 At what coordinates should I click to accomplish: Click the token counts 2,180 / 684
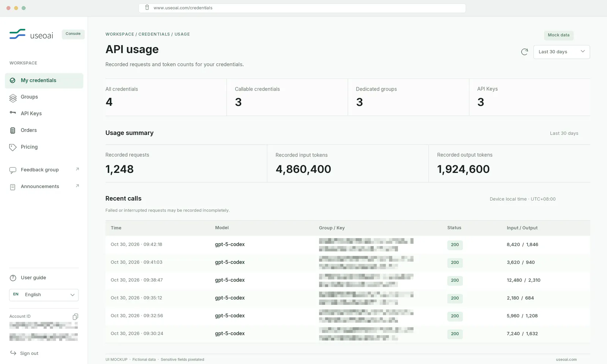[x=520, y=298]
